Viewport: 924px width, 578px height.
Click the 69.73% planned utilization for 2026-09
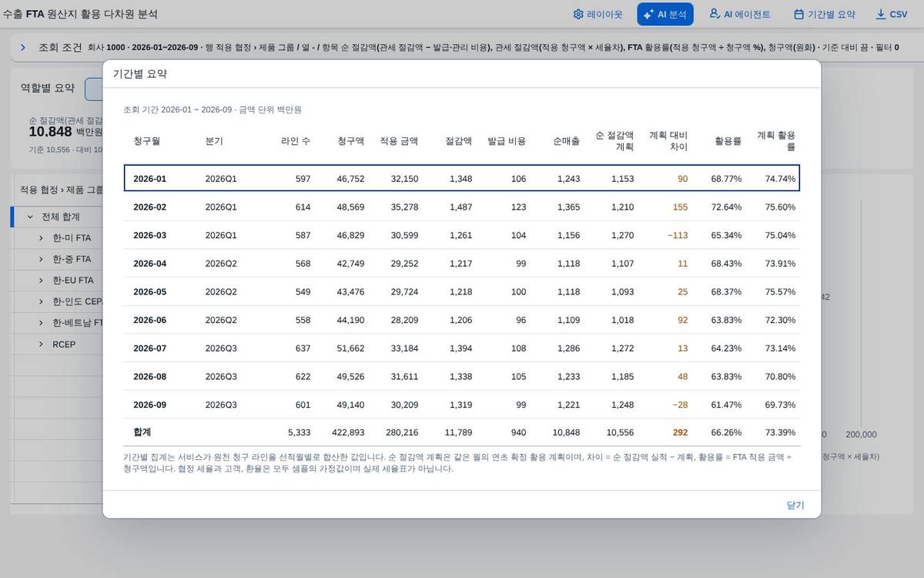coord(780,405)
